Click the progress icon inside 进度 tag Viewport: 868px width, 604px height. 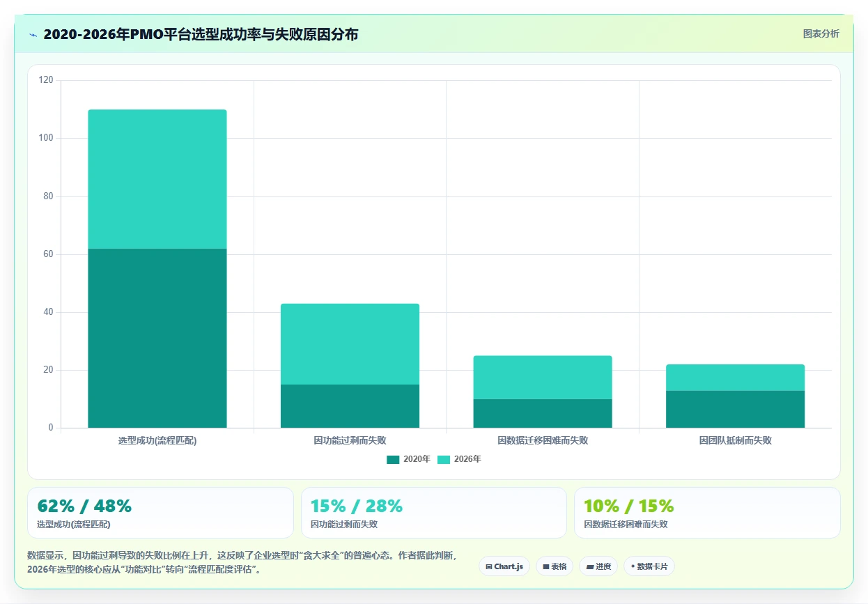pyautogui.click(x=590, y=566)
